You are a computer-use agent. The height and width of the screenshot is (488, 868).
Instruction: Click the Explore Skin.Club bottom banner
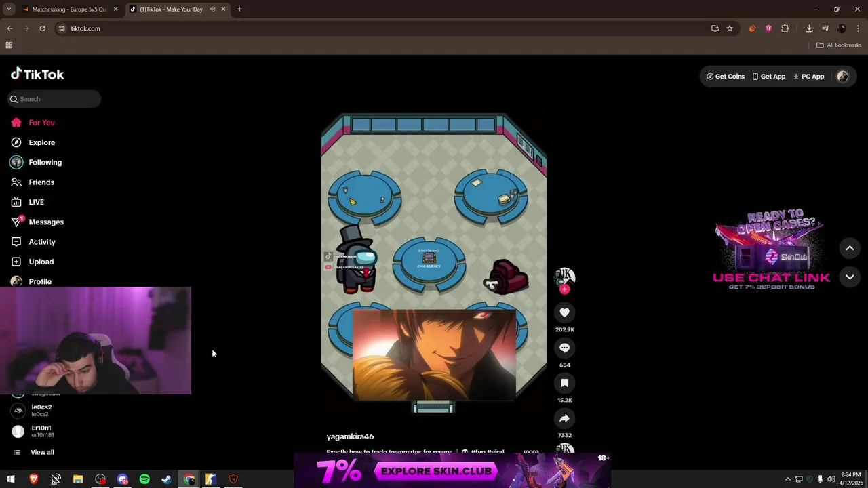point(452,471)
